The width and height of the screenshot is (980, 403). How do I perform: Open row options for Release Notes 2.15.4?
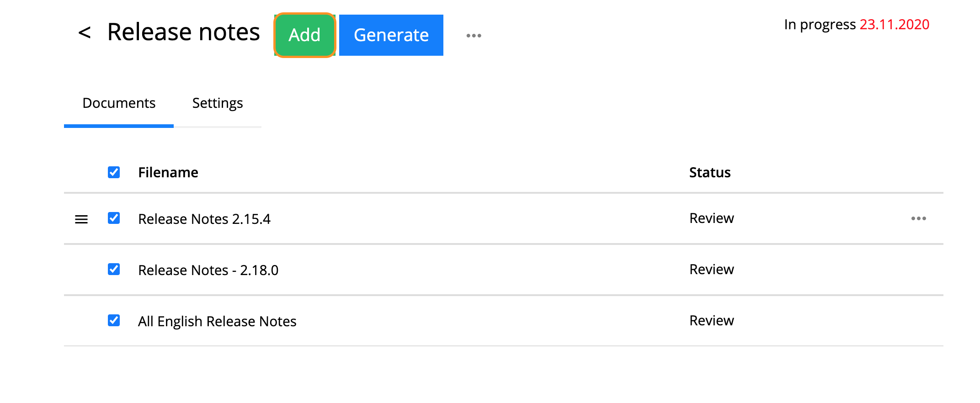coord(918,218)
